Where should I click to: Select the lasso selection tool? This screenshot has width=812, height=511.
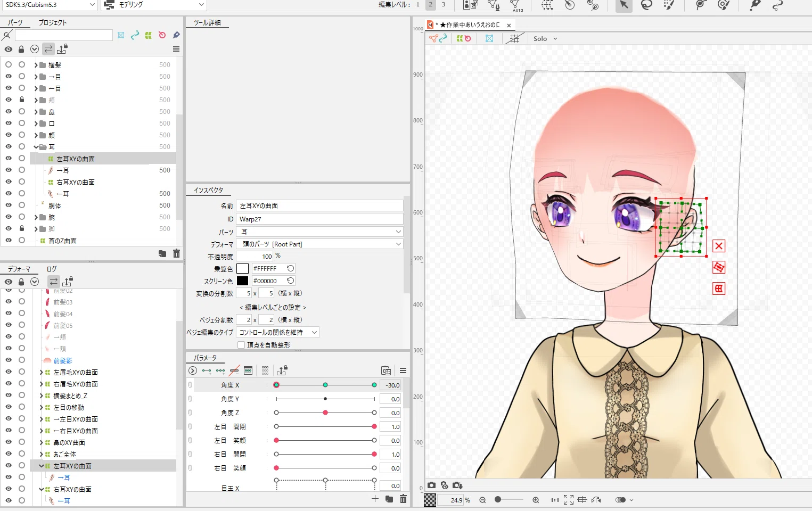click(x=646, y=5)
